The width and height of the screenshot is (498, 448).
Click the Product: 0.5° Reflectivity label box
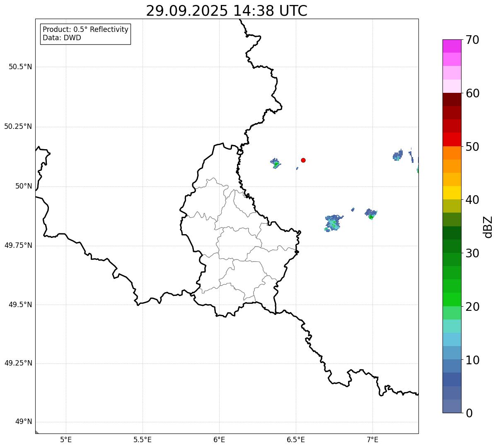(85, 34)
